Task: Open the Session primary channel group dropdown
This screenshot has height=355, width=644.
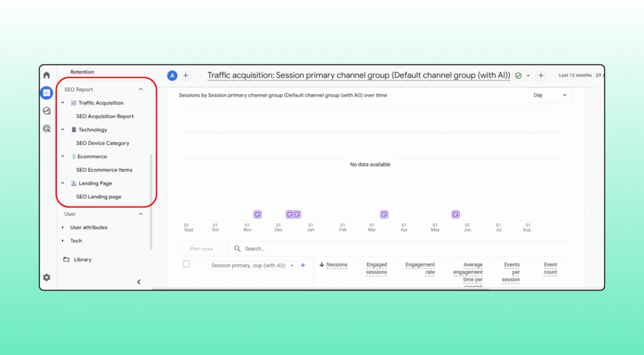Action: pos(253,266)
